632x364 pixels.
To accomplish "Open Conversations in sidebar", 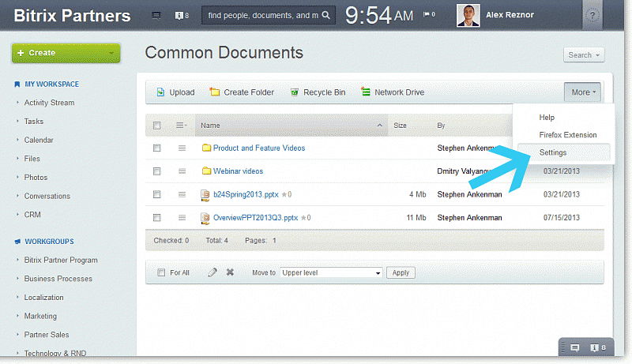I will click(x=47, y=196).
